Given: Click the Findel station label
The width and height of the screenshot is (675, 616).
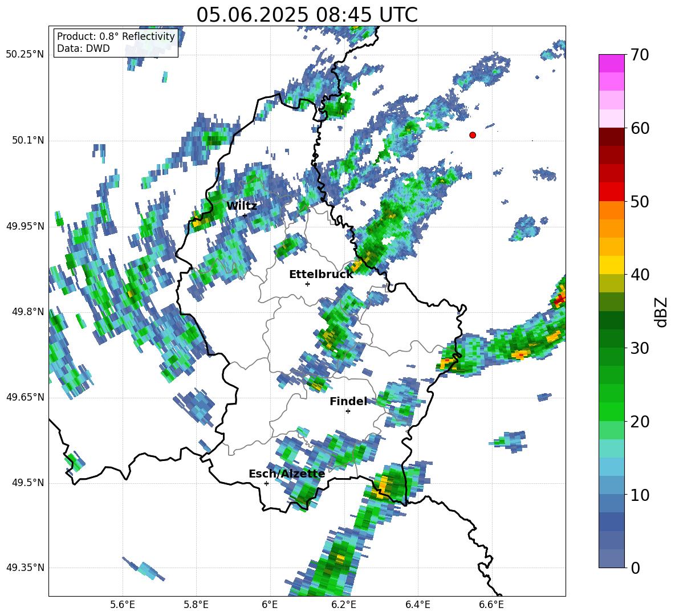Looking at the screenshot, I should (349, 401).
